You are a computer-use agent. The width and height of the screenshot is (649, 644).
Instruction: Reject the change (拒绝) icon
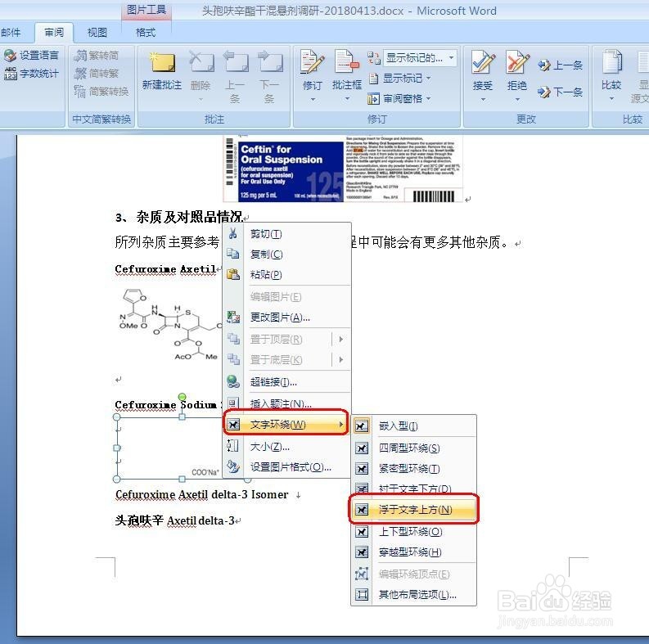(x=517, y=63)
